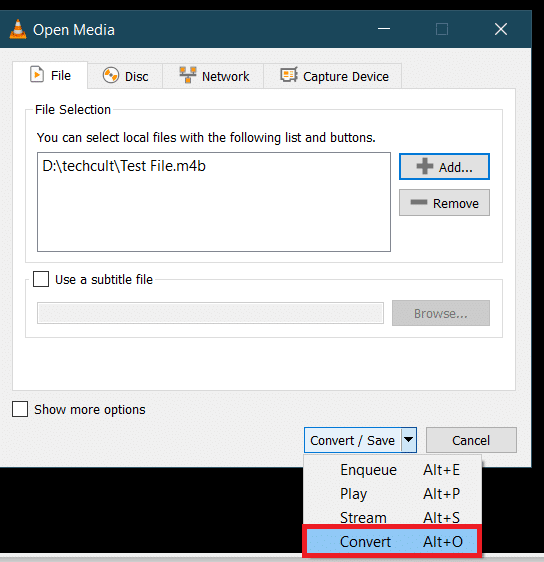Image resolution: width=544 pixels, height=562 pixels.
Task: Click the Network tab network icon
Action: click(188, 75)
